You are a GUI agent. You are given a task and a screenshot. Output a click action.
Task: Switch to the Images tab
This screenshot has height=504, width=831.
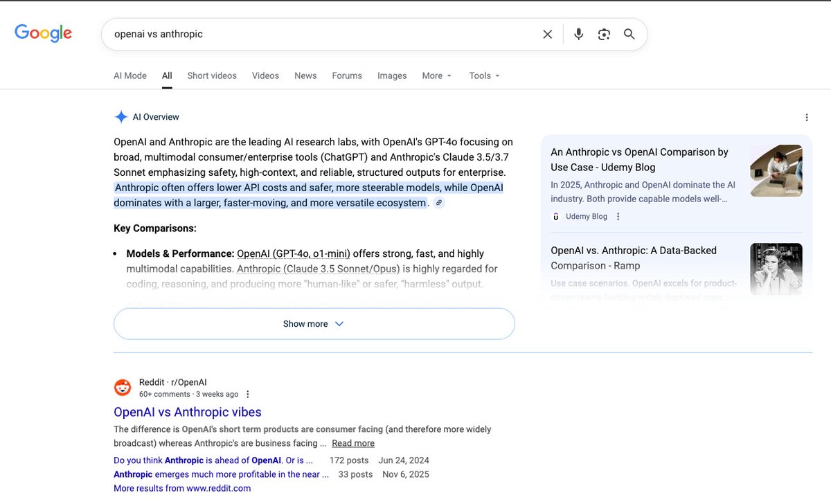392,75
